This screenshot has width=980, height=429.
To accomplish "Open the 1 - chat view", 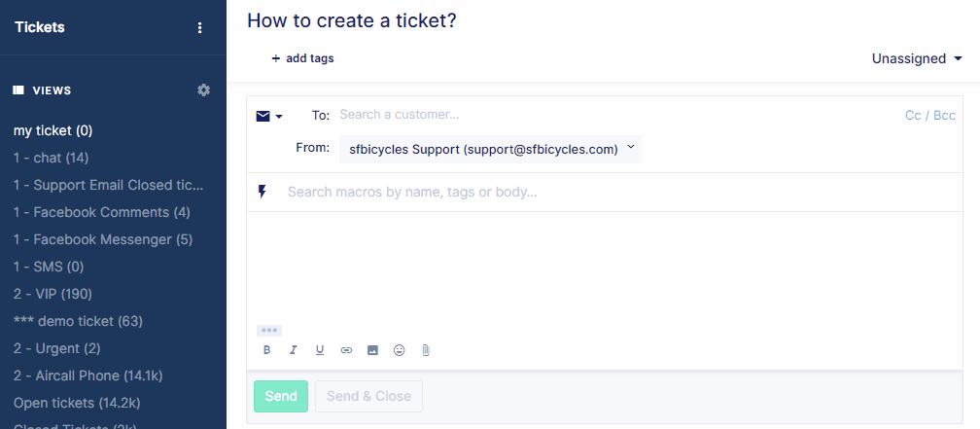I will coord(52,159).
